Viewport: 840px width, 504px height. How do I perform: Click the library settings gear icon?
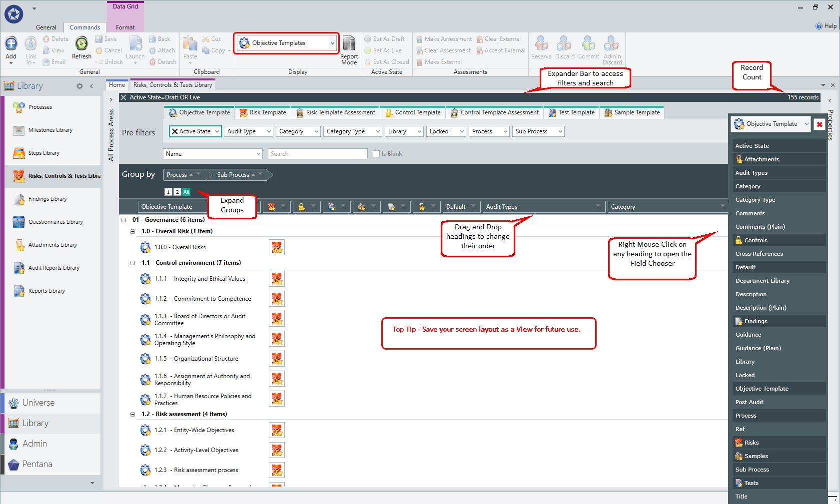pyautogui.click(x=79, y=86)
